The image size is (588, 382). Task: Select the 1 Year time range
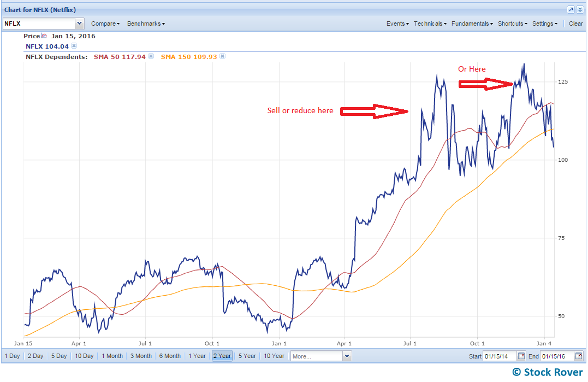click(197, 356)
